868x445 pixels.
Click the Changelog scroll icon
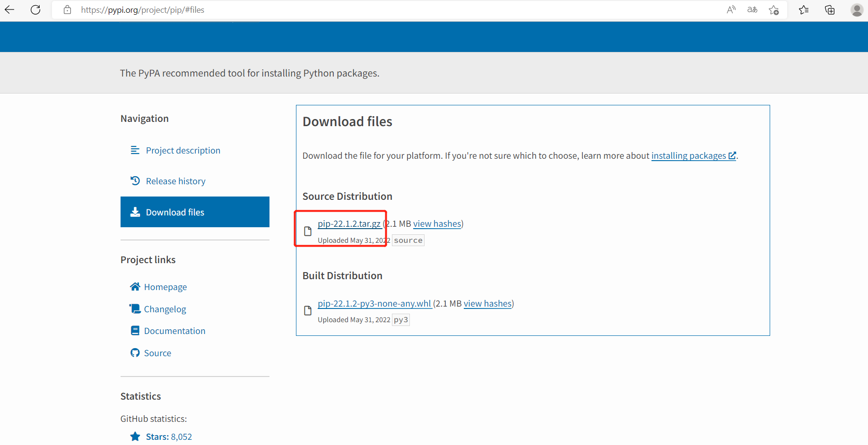(x=135, y=309)
